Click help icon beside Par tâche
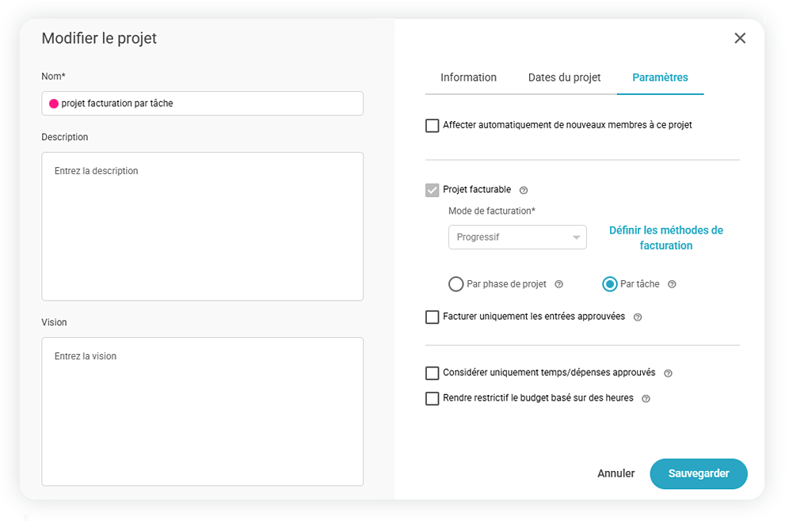This screenshot has height=532, width=789. tap(672, 285)
